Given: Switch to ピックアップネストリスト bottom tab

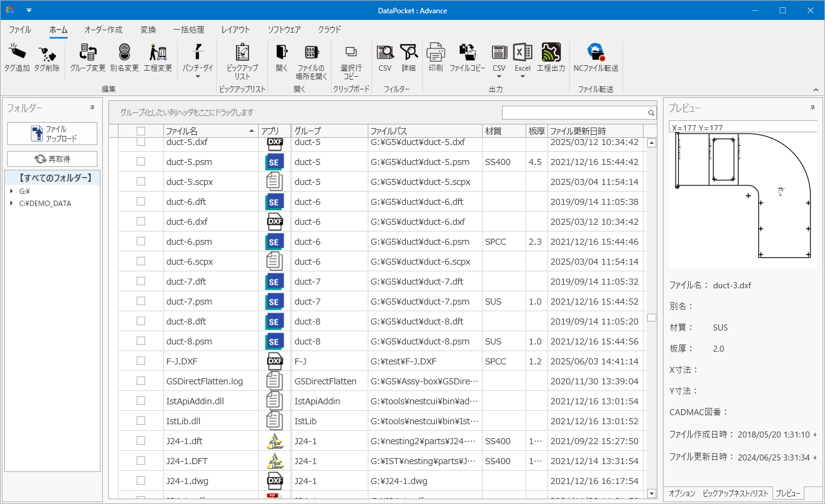Looking at the screenshot, I should pyautogui.click(x=735, y=493).
